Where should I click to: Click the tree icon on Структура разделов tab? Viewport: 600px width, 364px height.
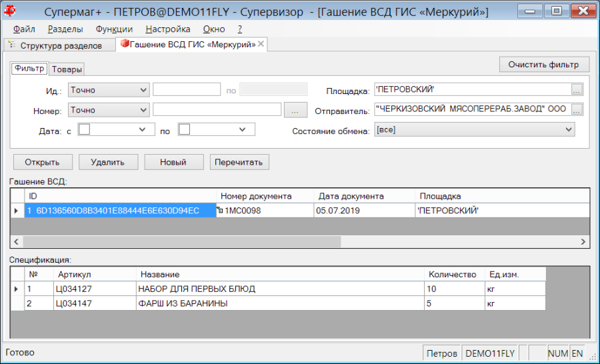pyautogui.click(x=12, y=45)
